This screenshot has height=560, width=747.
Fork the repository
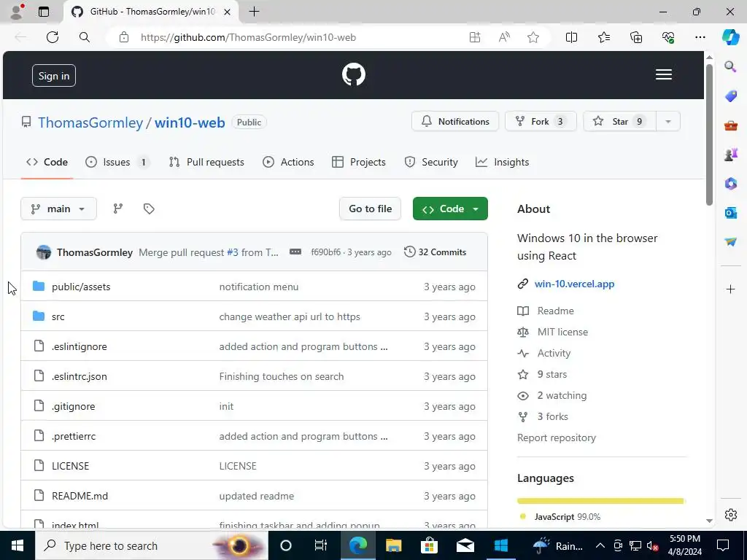tap(541, 122)
